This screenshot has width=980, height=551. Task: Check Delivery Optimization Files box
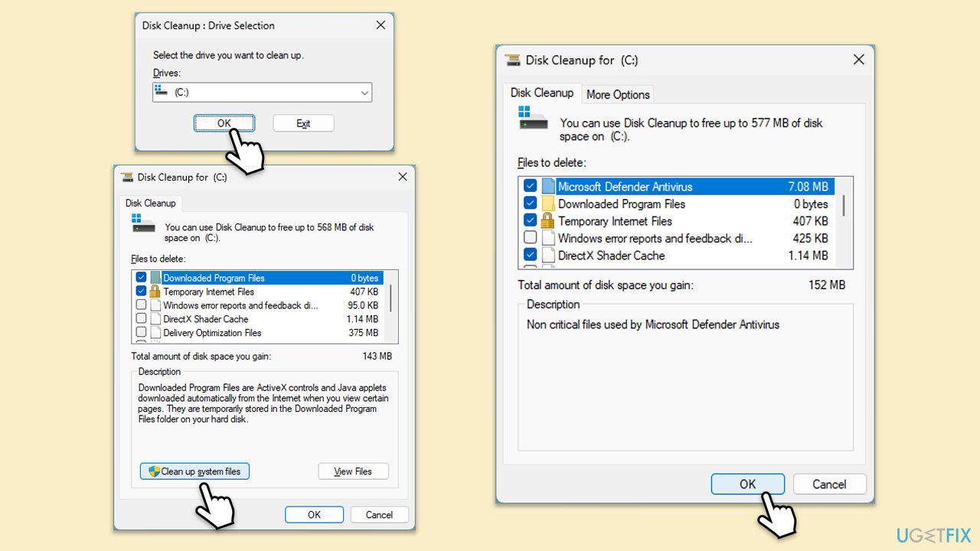click(142, 333)
